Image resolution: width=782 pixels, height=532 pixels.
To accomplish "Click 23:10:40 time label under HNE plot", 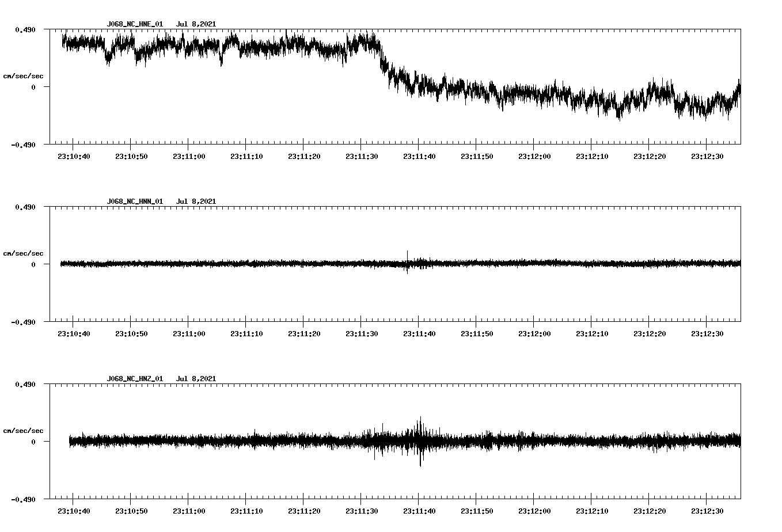I will [74, 157].
